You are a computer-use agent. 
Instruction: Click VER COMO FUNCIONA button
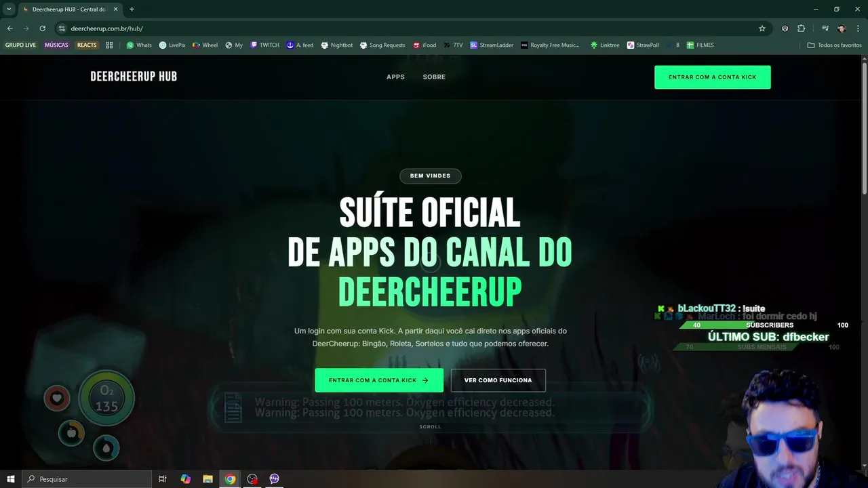click(498, 380)
